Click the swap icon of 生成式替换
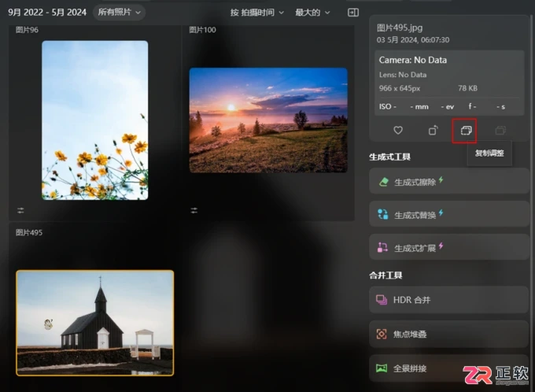 click(x=383, y=214)
